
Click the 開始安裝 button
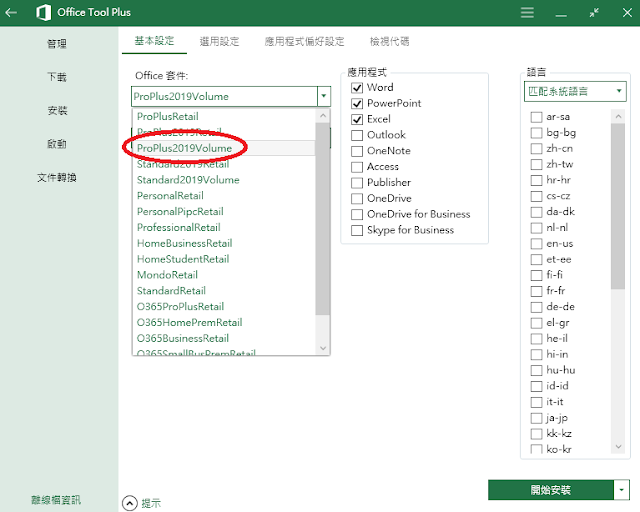coord(551,490)
